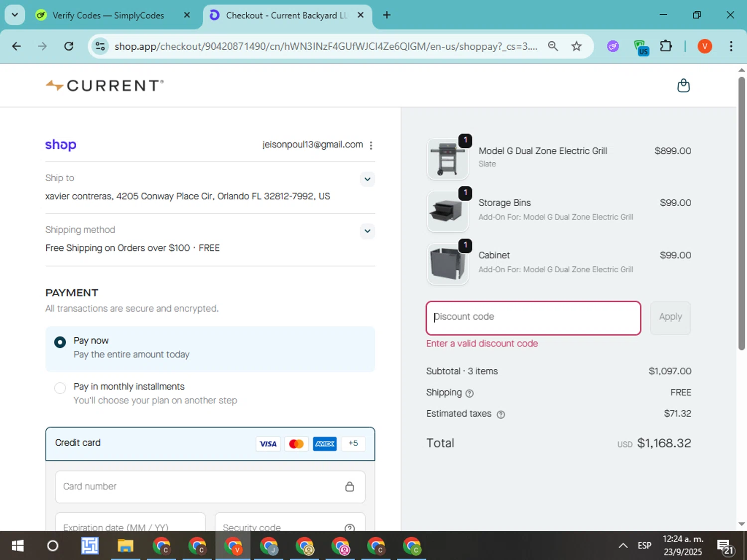This screenshot has width=747, height=560.
Task: Focus the Discount code input field
Action: pos(533,318)
